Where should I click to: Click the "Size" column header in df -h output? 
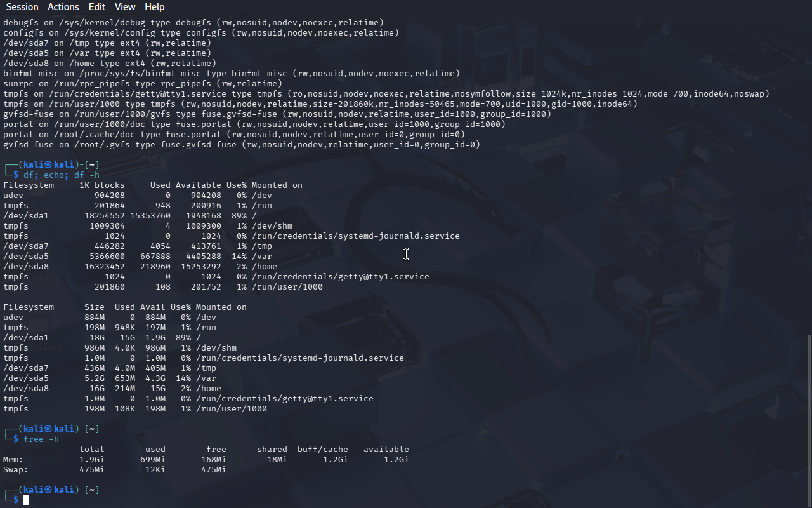pos(95,307)
